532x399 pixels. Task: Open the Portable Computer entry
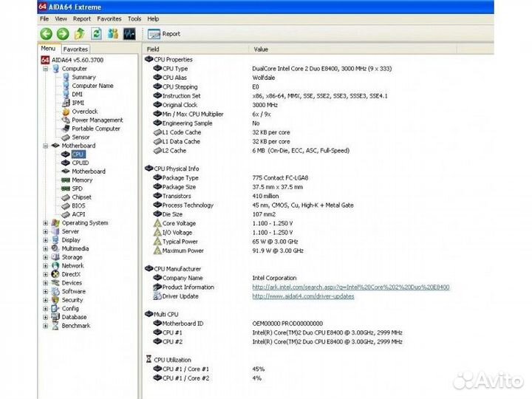tap(96, 129)
